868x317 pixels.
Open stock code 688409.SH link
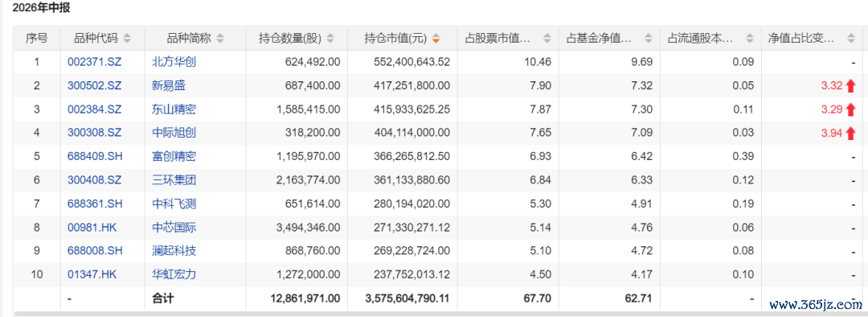click(95, 157)
